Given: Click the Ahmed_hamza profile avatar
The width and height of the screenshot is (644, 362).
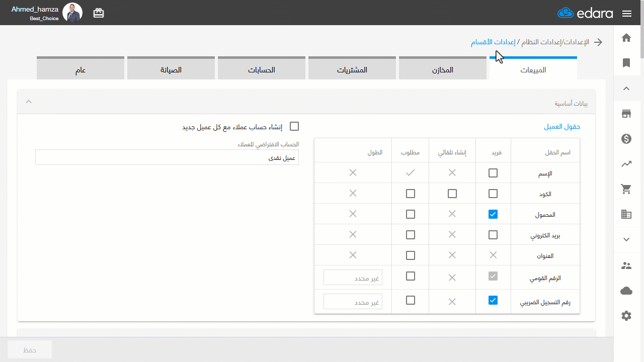Looking at the screenshot, I should [x=72, y=13].
